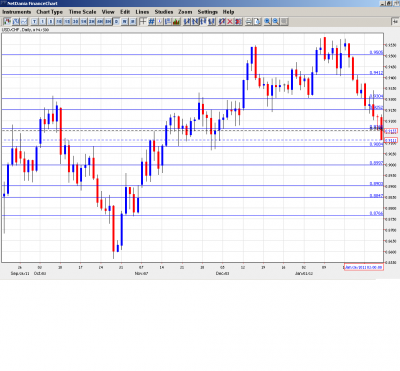Open the Zoom menu
Viewport: 400px width, 371px height.
tap(185, 12)
